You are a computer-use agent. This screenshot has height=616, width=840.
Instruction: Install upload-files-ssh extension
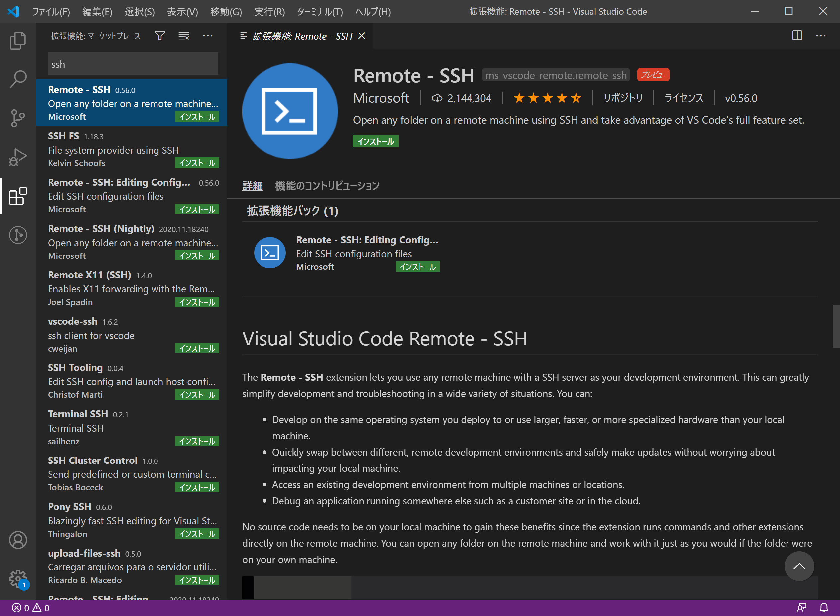pos(197,580)
